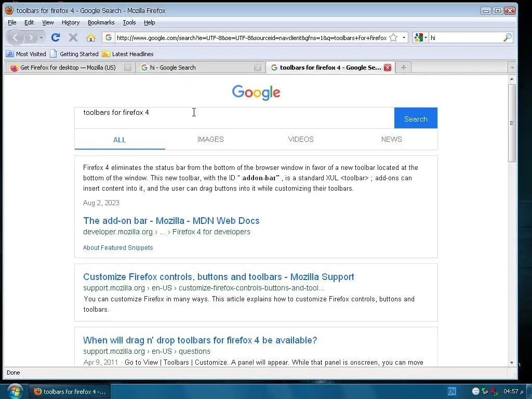Click the 'Done' status bar text
Screen dimensions: 532x399
13,373
